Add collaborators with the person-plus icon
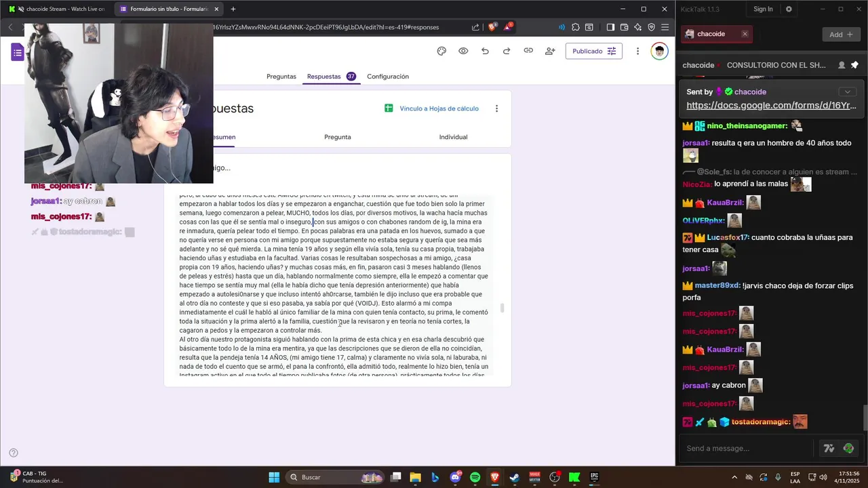This screenshot has width=868, height=488. (x=550, y=51)
